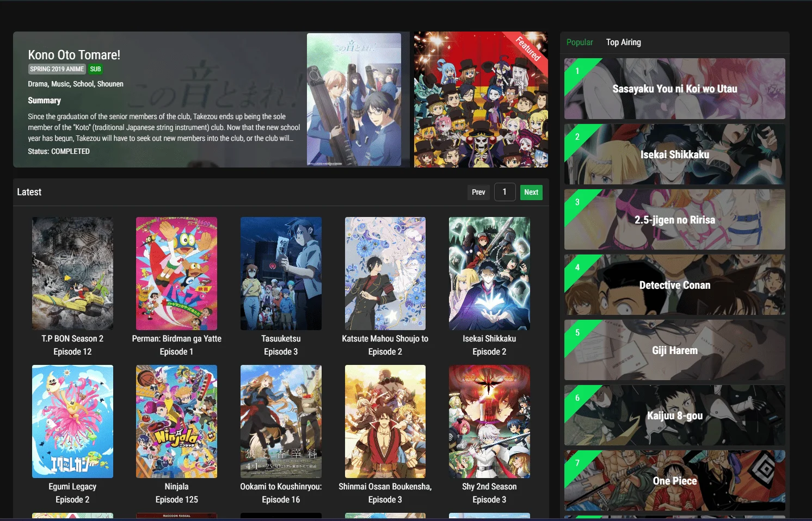Click the Shy 2nd Season title text
This screenshot has width=812, height=521.
tap(489, 486)
